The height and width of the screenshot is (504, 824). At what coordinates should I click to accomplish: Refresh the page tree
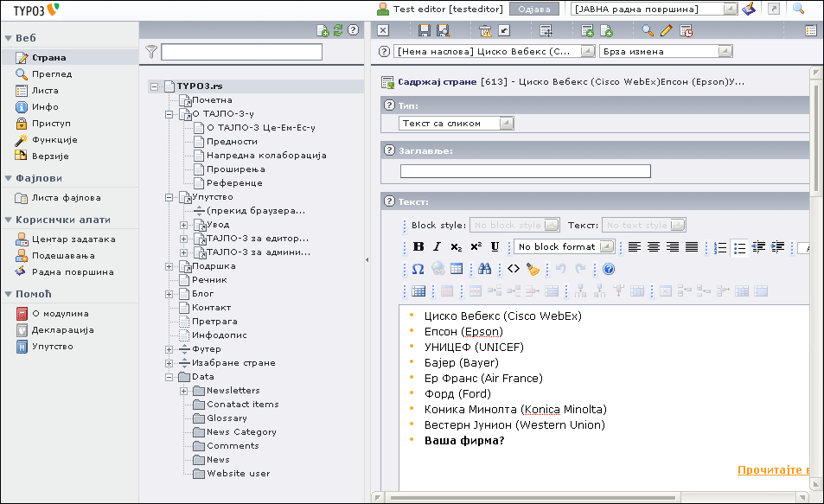[338, 30]
